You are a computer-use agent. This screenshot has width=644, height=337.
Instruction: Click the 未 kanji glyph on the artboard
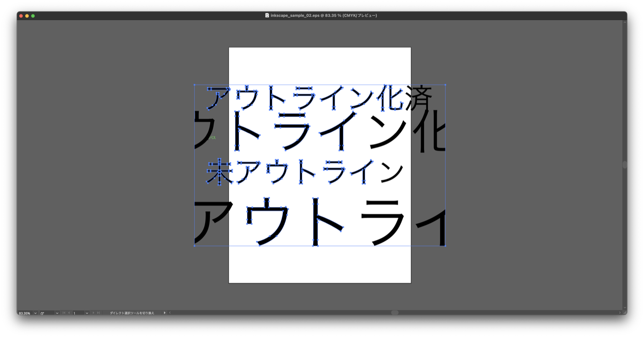click(219, 172)
